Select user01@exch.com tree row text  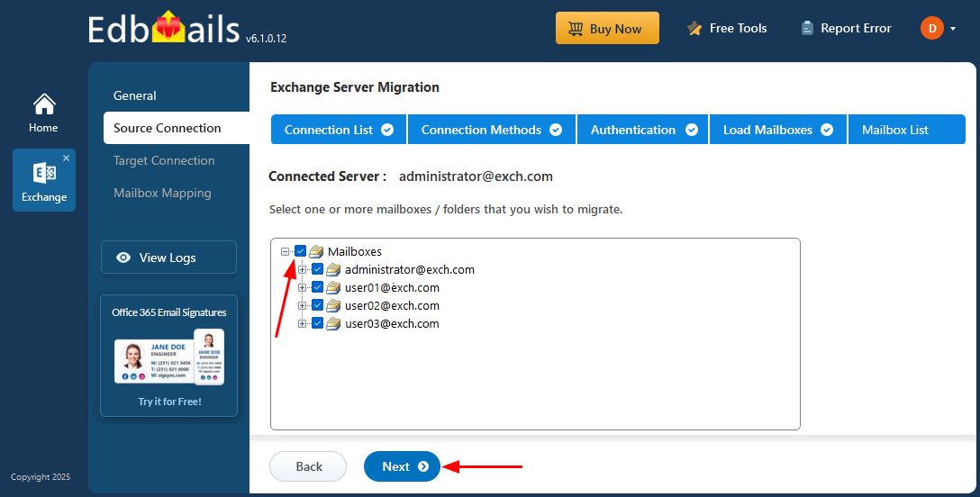[x=393, y=288]
